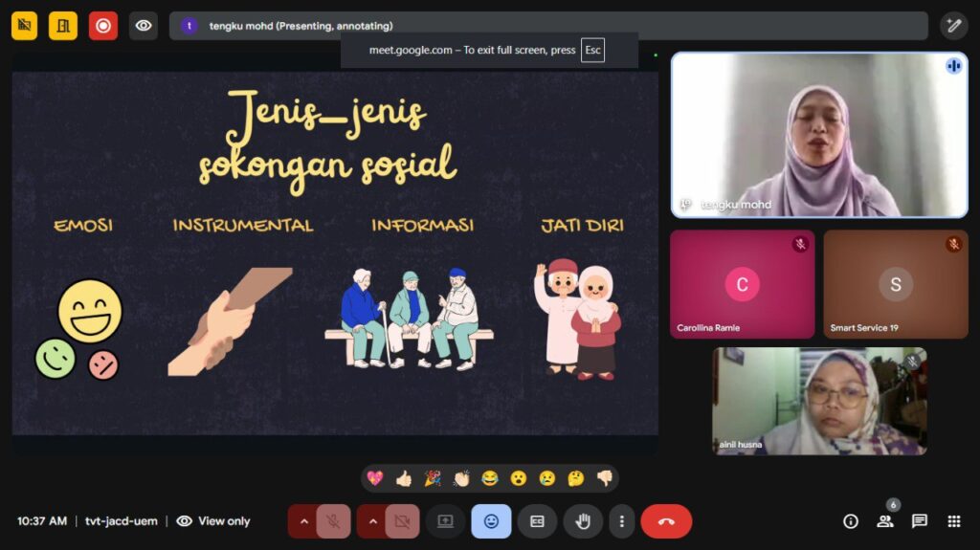Image resolution: width=980 pixels, height=550 pixels.
Task: Click the View only eye label
Action: click(x=213, y=521)
